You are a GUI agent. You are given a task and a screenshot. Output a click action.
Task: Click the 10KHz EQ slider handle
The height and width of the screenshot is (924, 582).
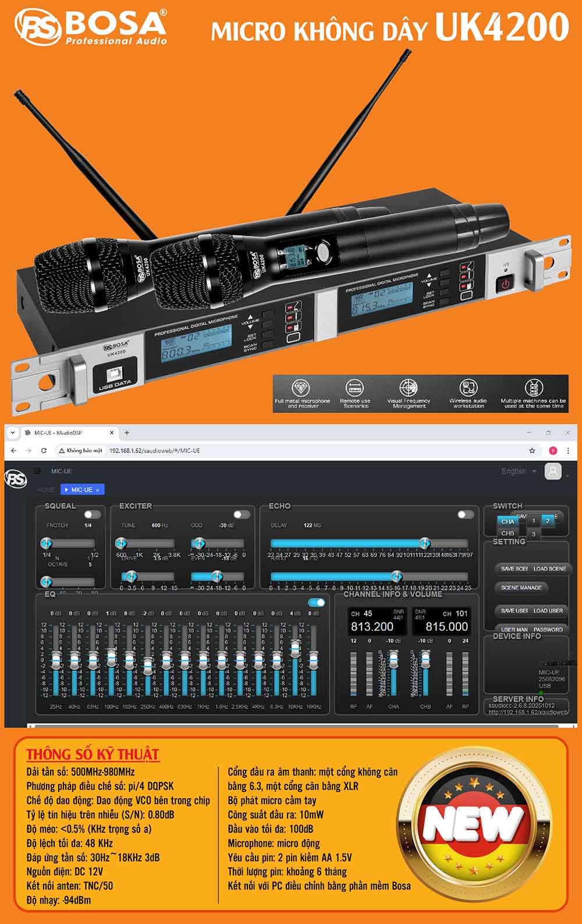tap(295, 648)
